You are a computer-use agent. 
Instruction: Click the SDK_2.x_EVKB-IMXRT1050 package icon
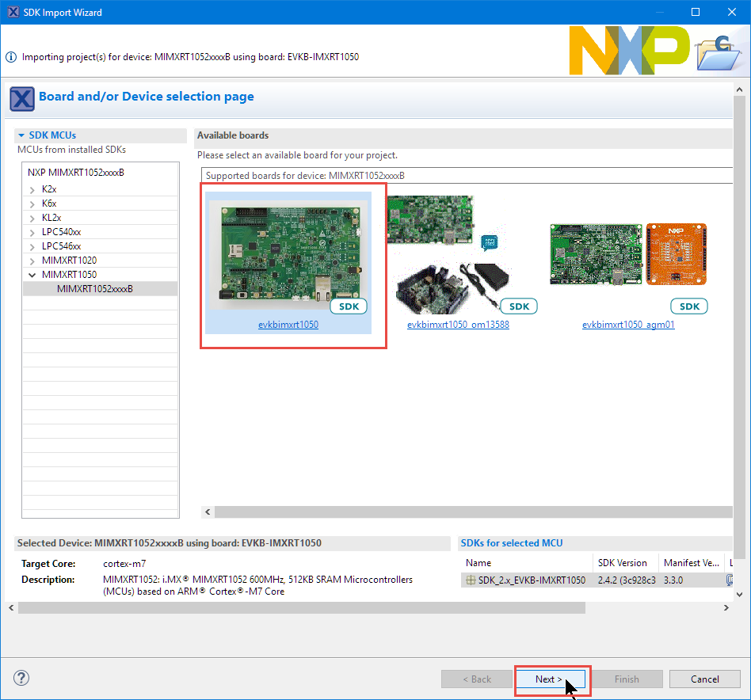[x=471, y=580]
